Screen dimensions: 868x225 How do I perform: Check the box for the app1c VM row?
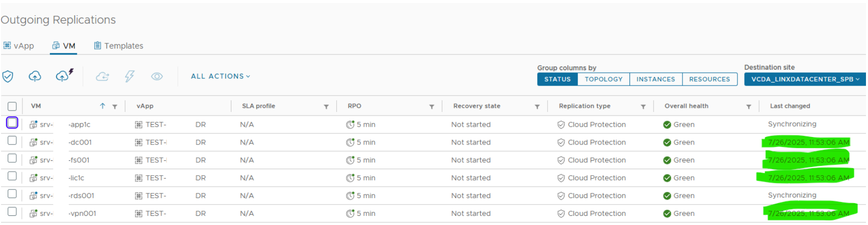(12, 123)
